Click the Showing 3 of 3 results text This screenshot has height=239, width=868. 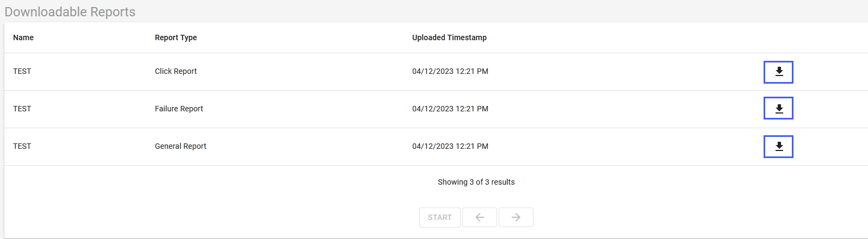476,182
